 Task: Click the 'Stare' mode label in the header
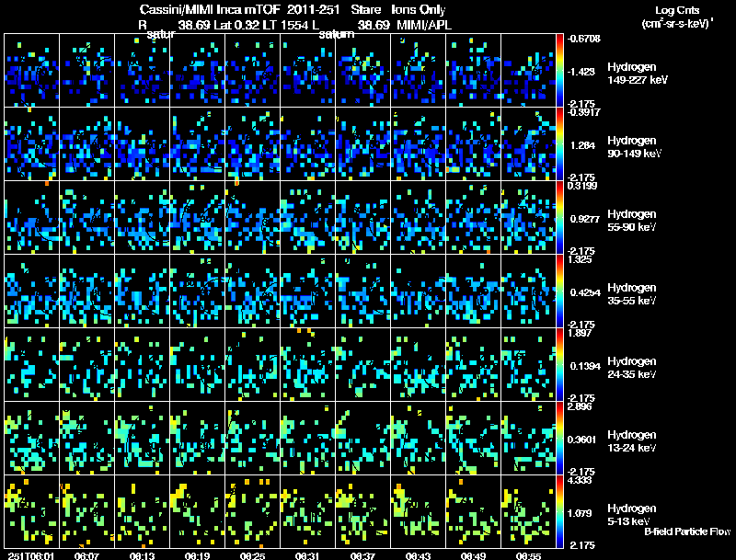(x=365, y=9)
